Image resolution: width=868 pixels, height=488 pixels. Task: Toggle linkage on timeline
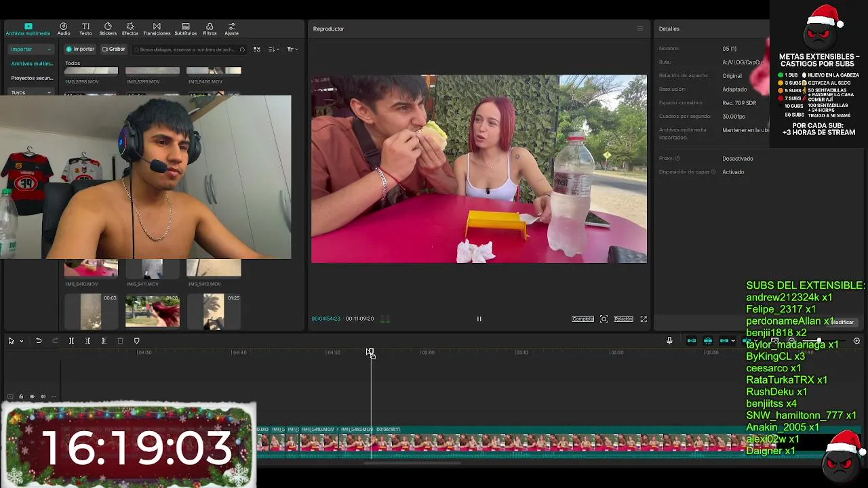point(724,341)
